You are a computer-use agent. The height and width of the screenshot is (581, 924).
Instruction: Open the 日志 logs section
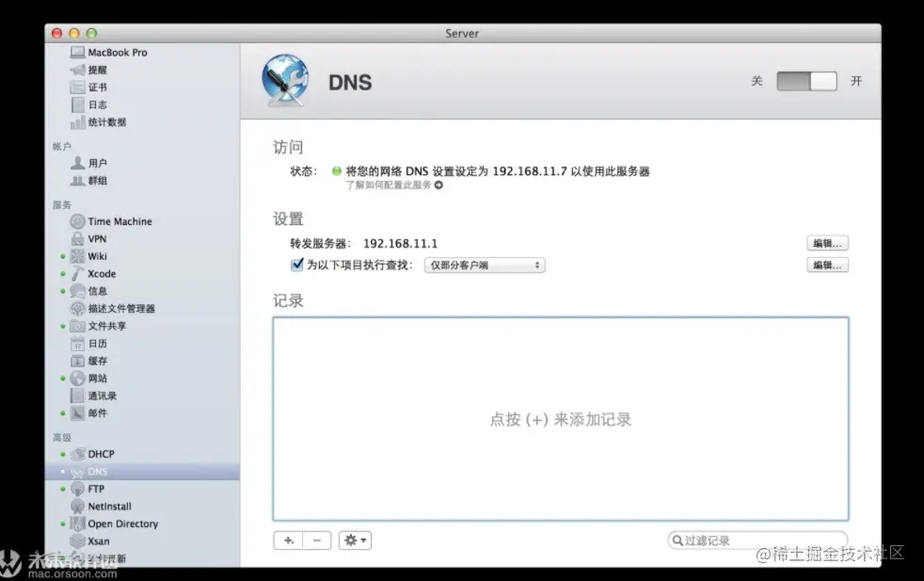[89, 105]
